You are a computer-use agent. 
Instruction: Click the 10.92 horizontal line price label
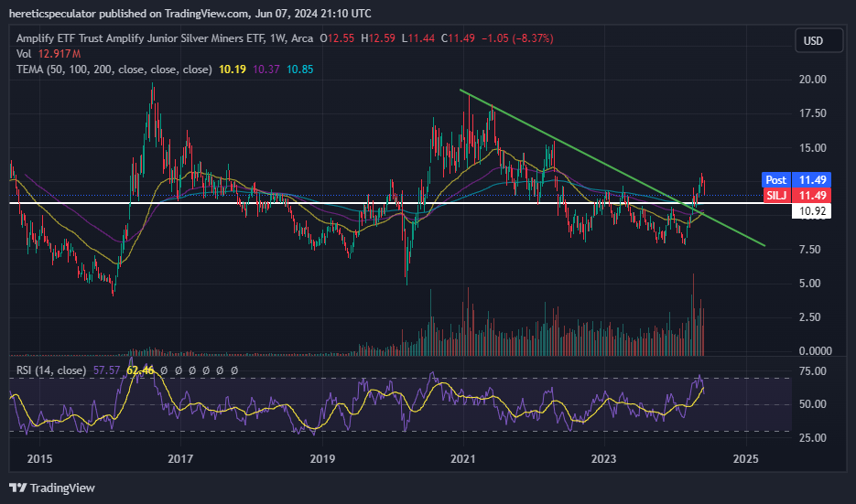(x=811, y=211)
